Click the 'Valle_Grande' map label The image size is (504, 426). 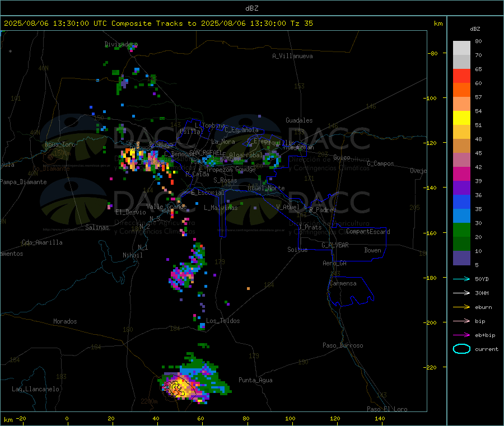point(166,207)
